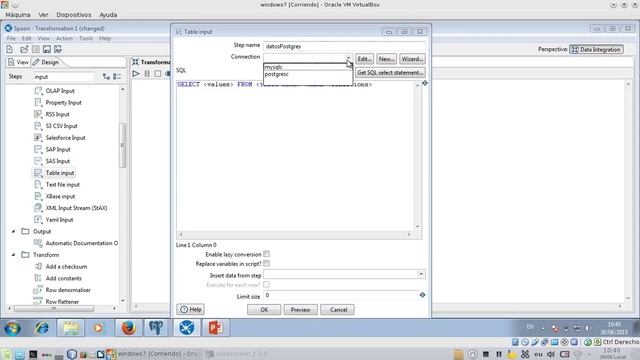Select the XML Input Stream (StAX) step
This screenshot has width=640, height=360.
(x=77, y=208)
